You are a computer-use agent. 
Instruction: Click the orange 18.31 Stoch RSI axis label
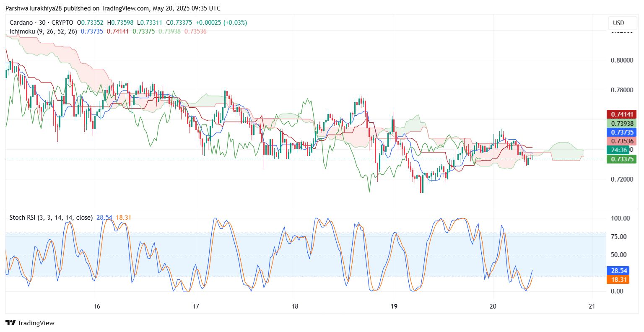[618, 280]
